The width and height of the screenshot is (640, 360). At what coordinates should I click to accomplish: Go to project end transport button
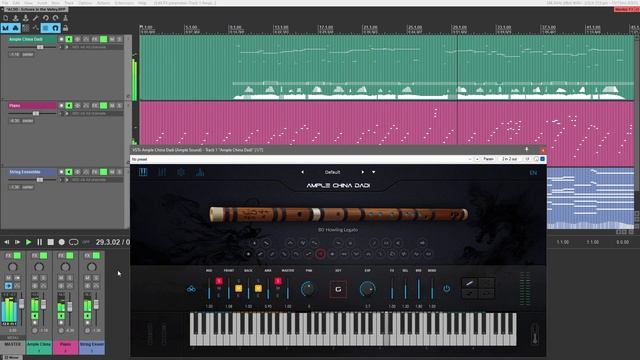(x=17, y=242)
